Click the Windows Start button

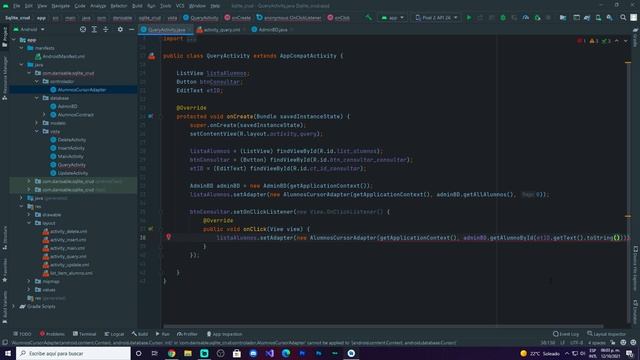pyautogui.click(x=8, y=353)
